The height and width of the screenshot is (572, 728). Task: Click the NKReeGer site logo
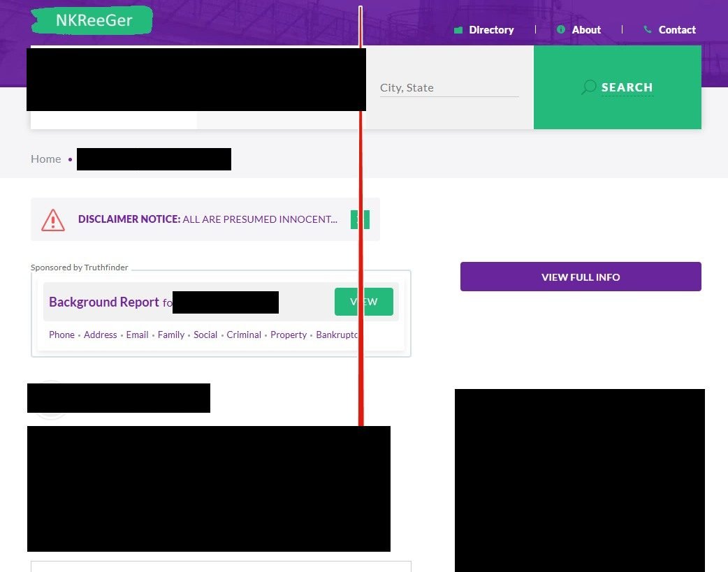92,20
